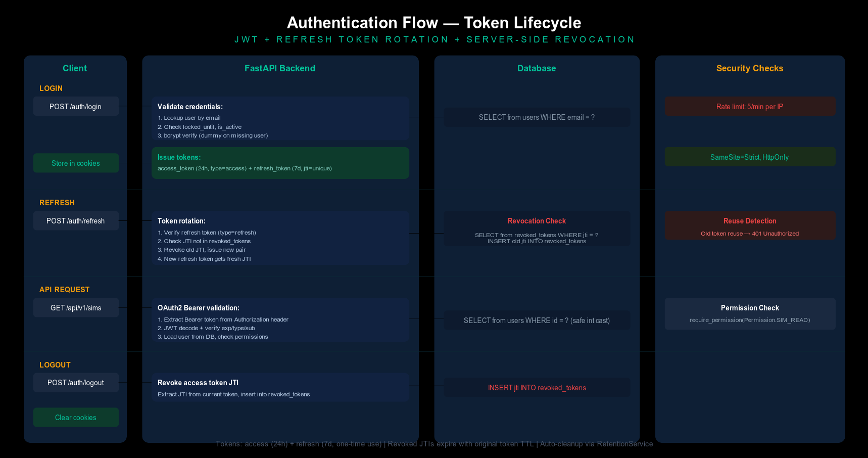Click the Permission Check block

coord(750,313)
